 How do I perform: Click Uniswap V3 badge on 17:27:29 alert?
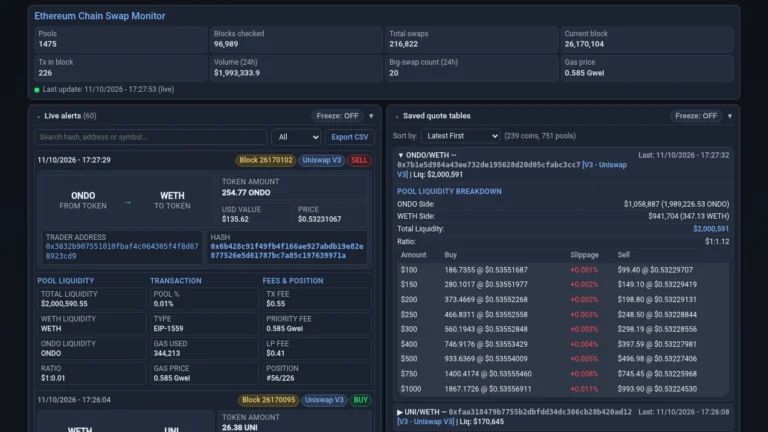tap(321, 160)
